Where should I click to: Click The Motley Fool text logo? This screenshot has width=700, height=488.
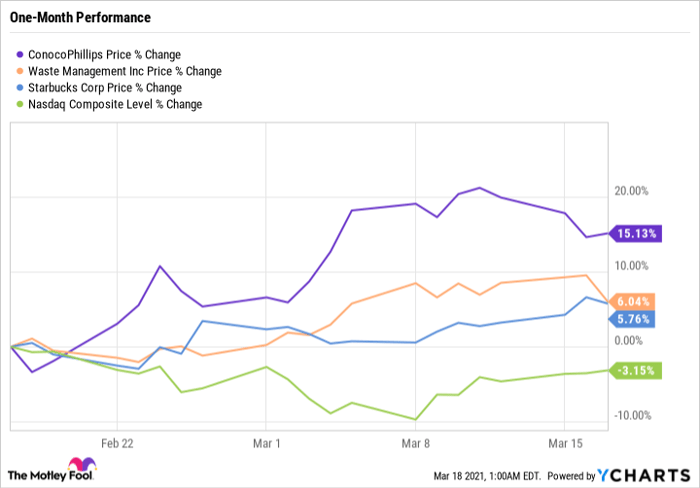click(x=36, y=473)
